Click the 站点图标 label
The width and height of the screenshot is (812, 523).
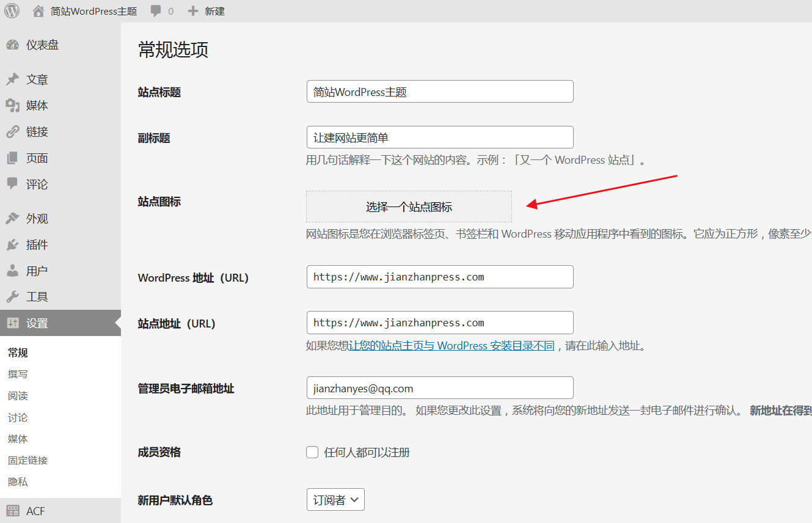point(159,202)
